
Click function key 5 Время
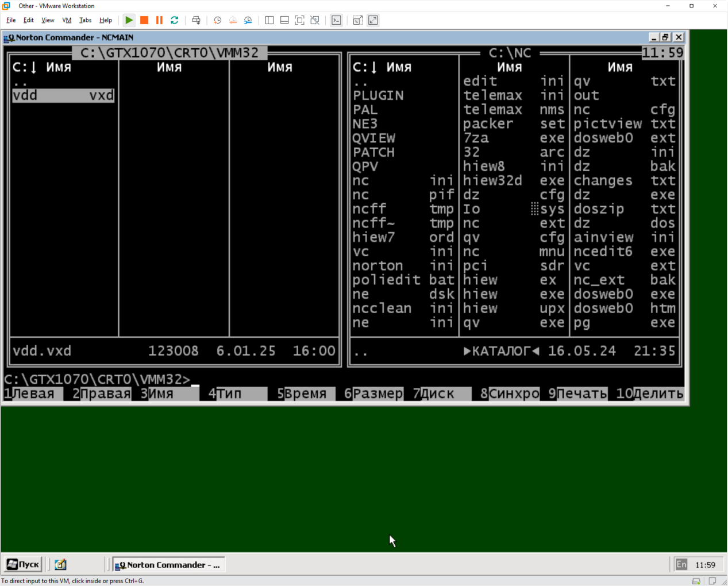coord(306,394)
